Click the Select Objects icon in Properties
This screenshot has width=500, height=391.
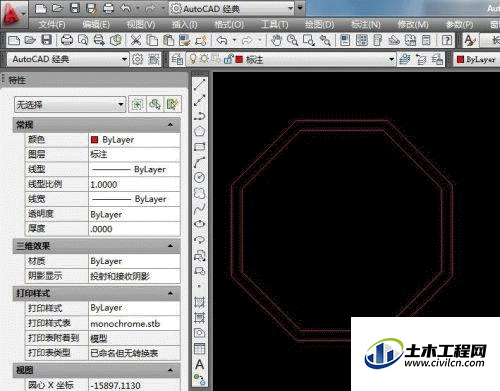pyautogui.click(x=155, y=105)
